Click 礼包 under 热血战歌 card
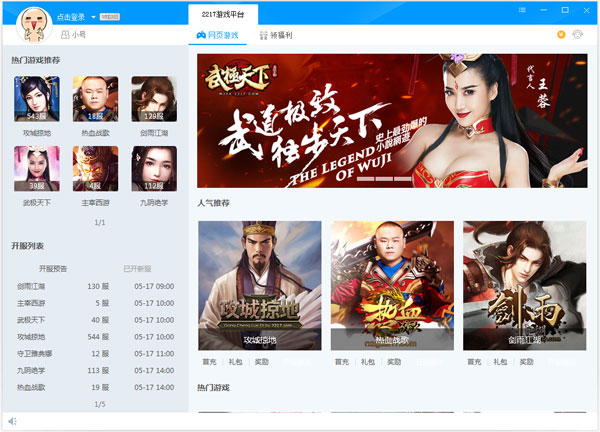 click(x=367, y=362)
